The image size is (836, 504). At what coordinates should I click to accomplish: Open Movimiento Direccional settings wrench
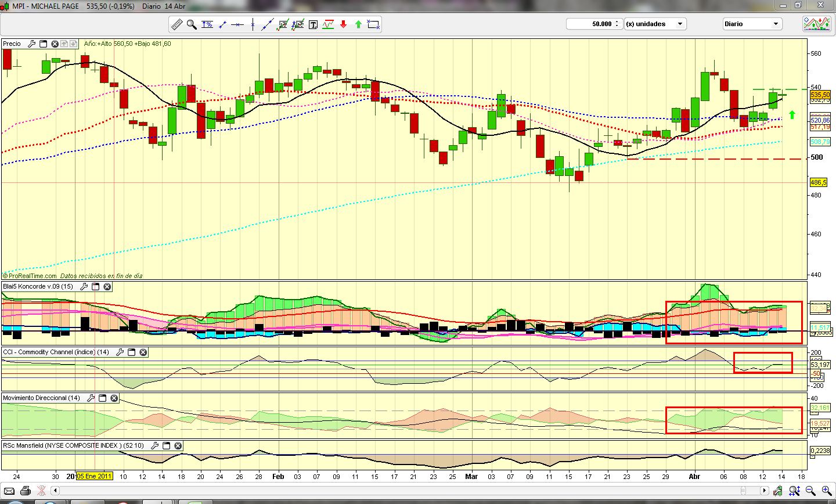coord(91,398)
